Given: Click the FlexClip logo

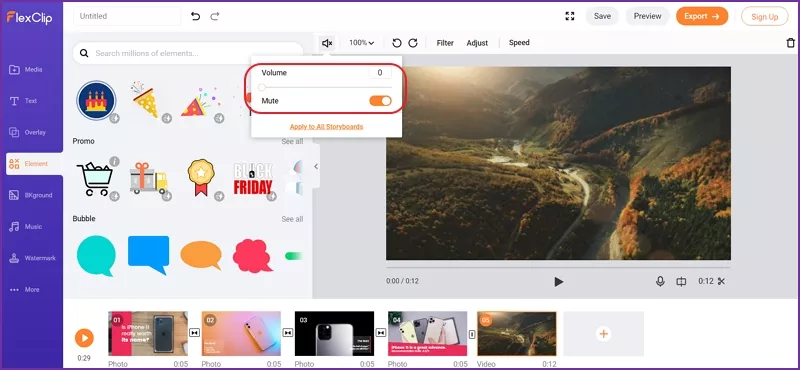Looking at the screenshot, I should pyautogui.click(x=29, y=17).
